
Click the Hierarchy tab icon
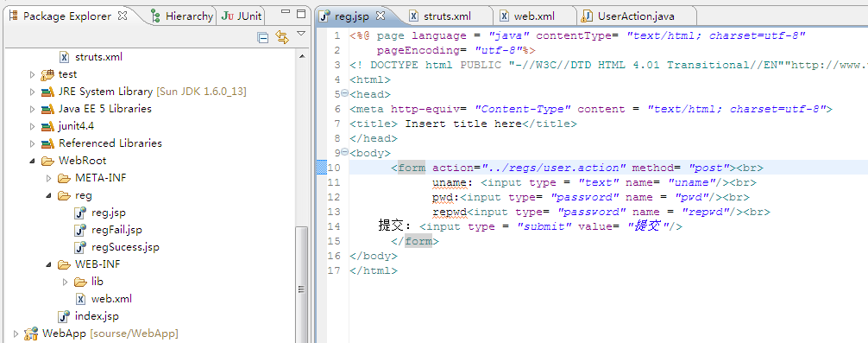click(156, 16)
